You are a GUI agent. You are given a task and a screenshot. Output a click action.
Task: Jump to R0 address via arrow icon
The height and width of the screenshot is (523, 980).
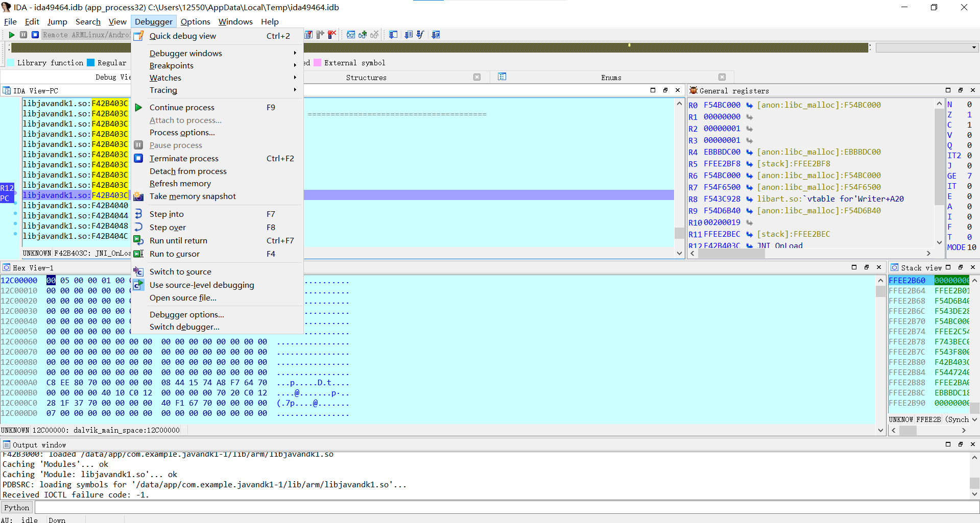pyautogui.click(x=749, y=105)
